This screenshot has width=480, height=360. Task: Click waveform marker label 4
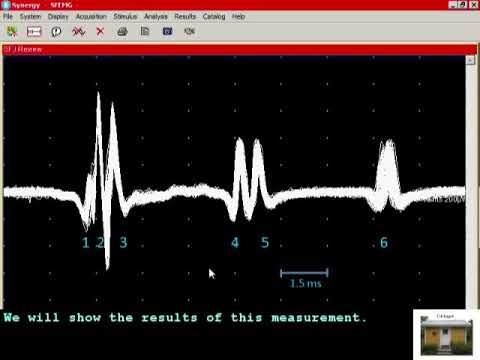click(235, 243)
